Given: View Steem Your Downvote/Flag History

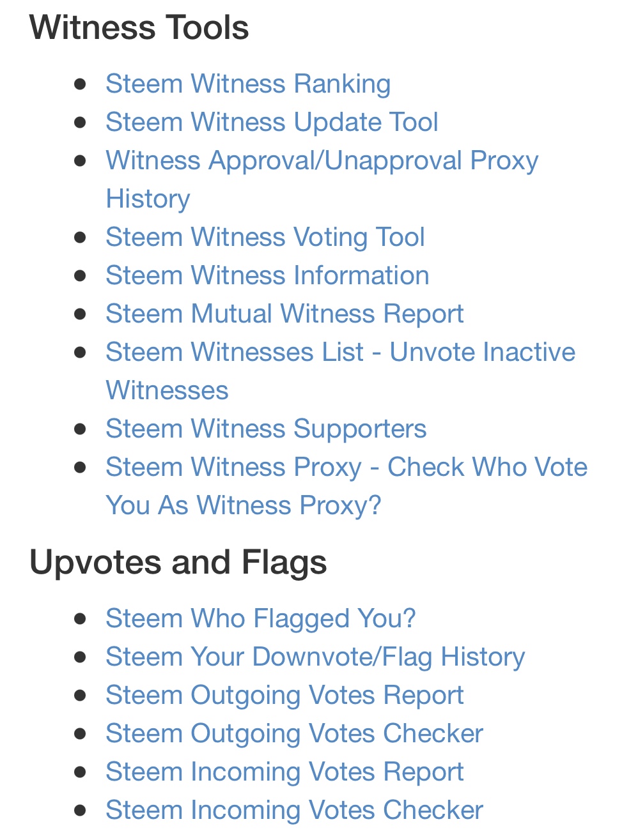Looking at the screenshot, I should [315, 657].
